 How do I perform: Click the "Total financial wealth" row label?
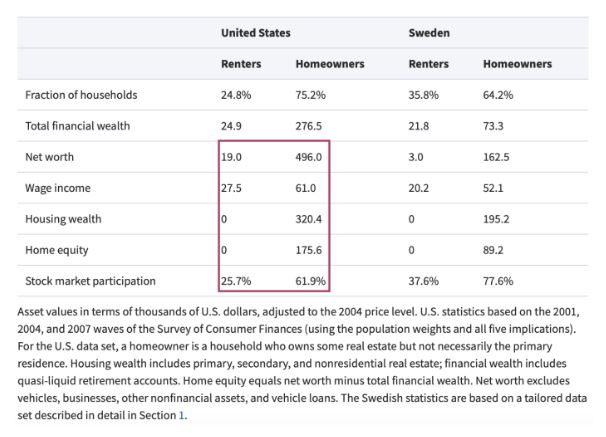tap(77, 126)
